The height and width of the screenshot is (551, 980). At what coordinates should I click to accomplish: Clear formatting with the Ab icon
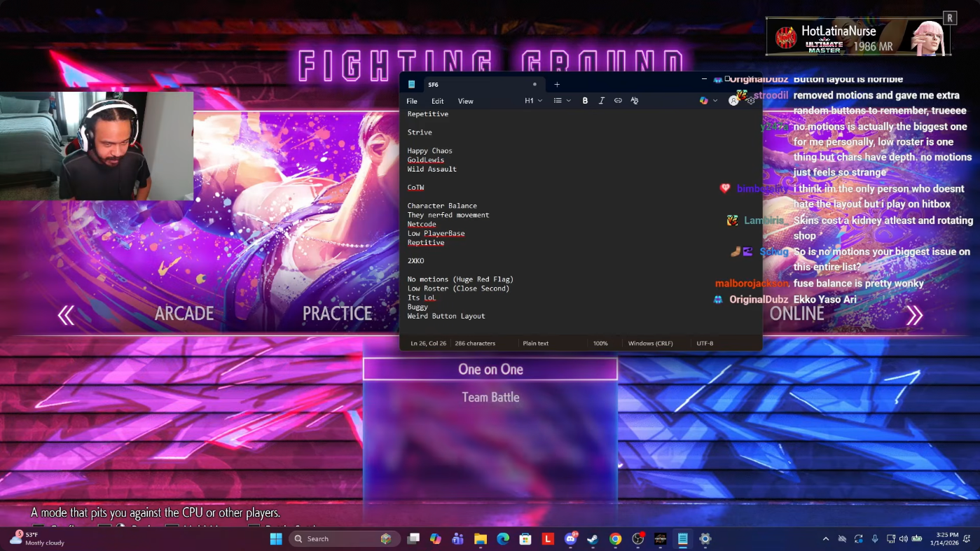point(635,101)
